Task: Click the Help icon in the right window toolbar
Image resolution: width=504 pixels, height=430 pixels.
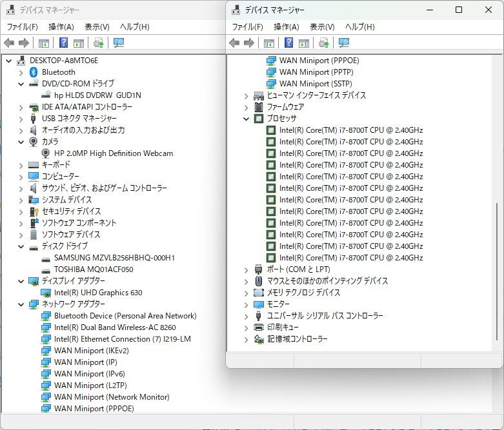Action: click(288, 43)
